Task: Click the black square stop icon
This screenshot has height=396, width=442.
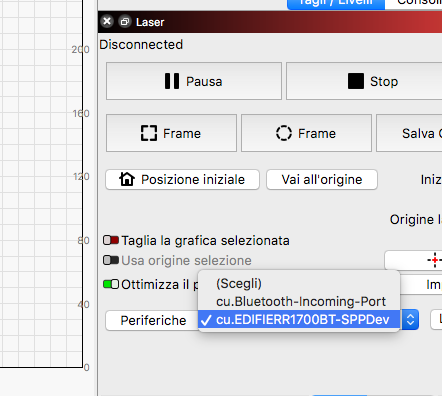Action: [356, 81]
